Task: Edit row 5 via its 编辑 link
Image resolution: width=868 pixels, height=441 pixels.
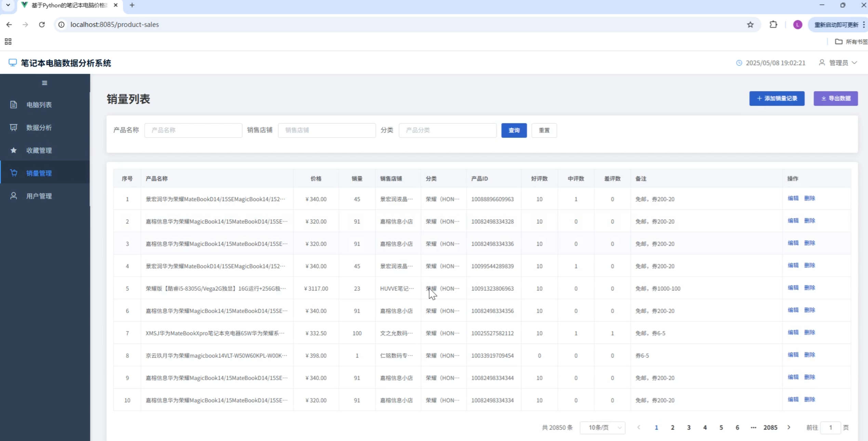Action: 793,288
